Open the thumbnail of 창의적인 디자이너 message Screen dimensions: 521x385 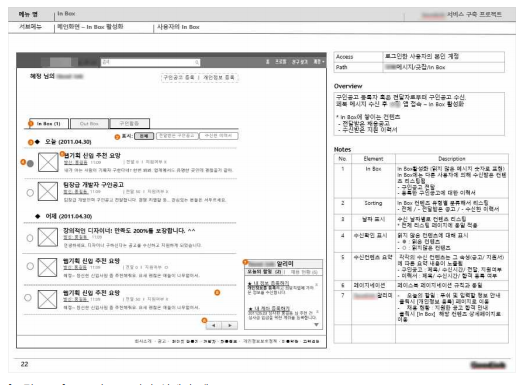(47, 237)
